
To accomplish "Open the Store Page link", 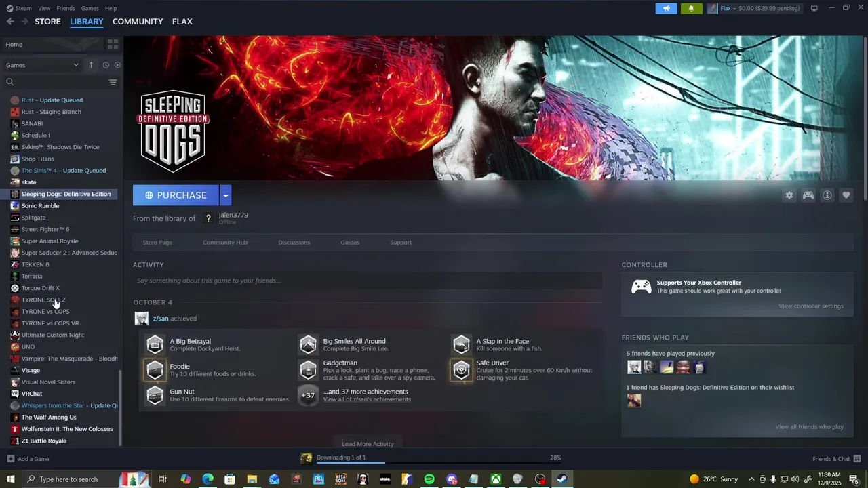I will 157,243.
